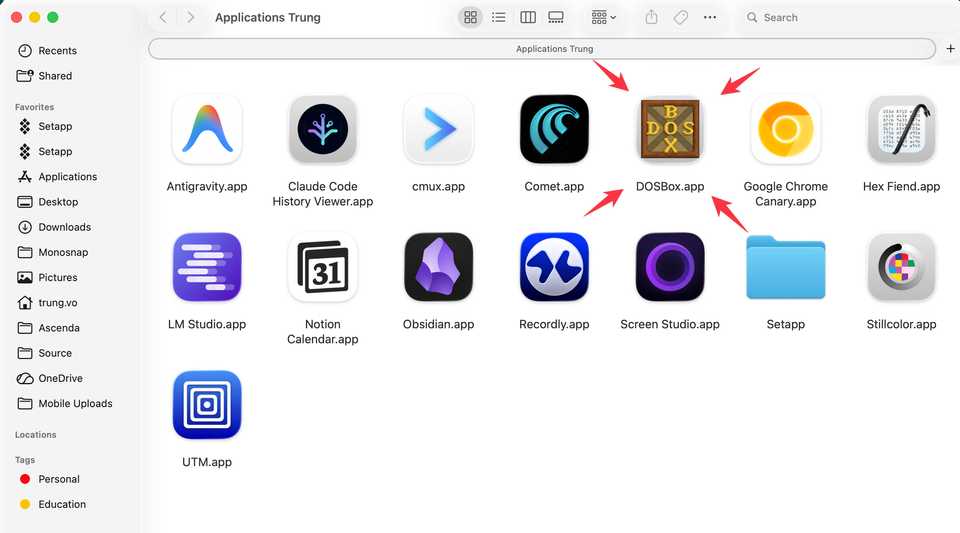Click the Favorites sidebar heading
The height and width of the screenshot is (533, 960).
(34, 107)
